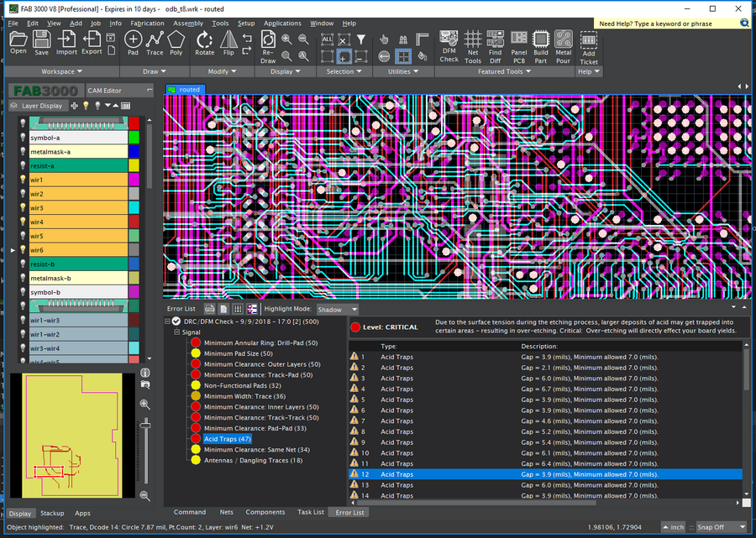Collapse the DRC/DFM Check tree node
This screenshot has width=756, height=538.
coord(166,321)
